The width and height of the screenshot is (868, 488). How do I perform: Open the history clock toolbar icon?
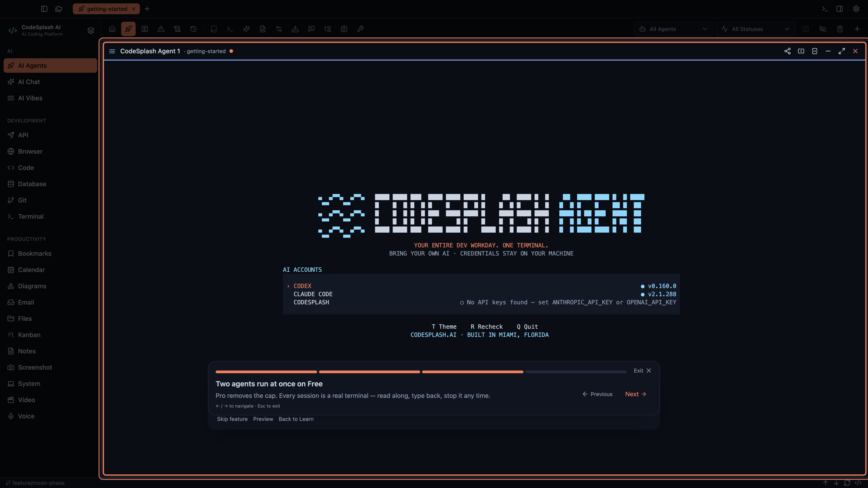point(193,29)
